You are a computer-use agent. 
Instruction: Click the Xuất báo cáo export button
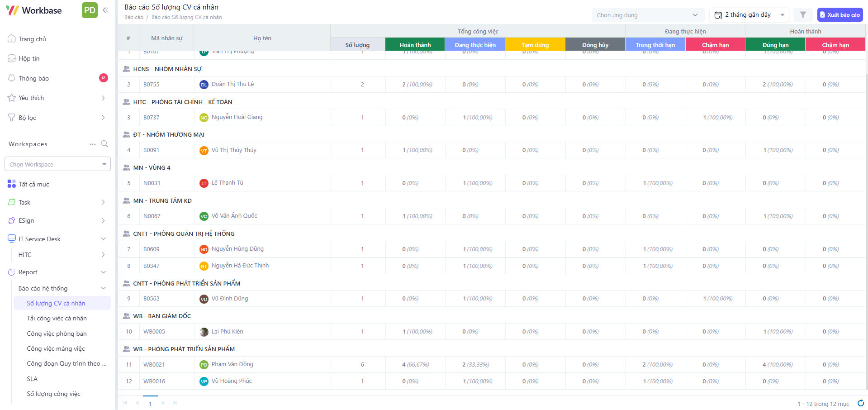coord(840,15)
